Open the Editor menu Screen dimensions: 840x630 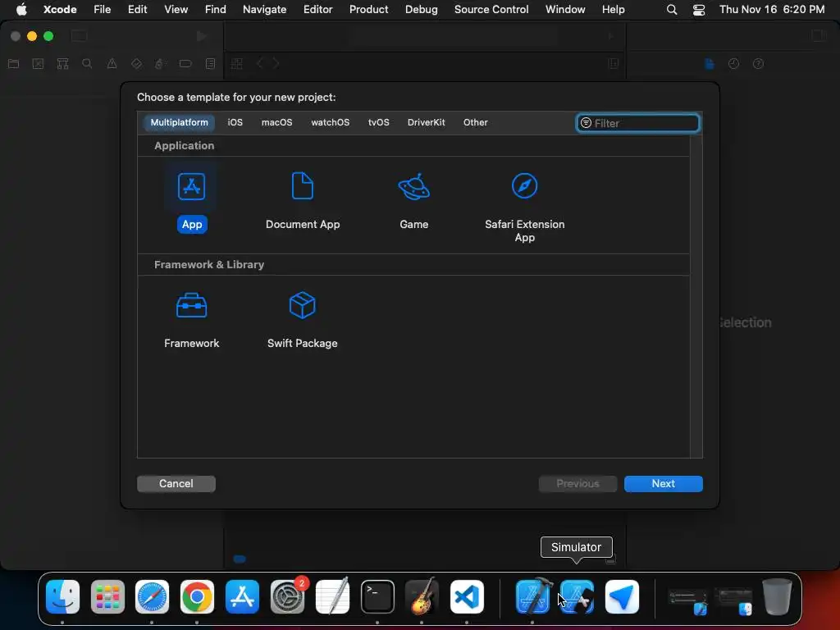pos(317,9)
